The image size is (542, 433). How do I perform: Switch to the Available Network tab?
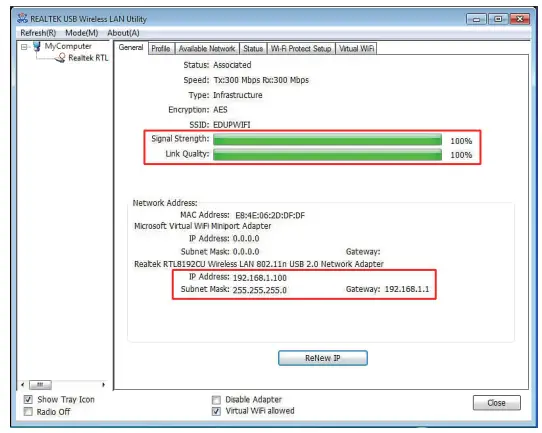click(207, 49)
